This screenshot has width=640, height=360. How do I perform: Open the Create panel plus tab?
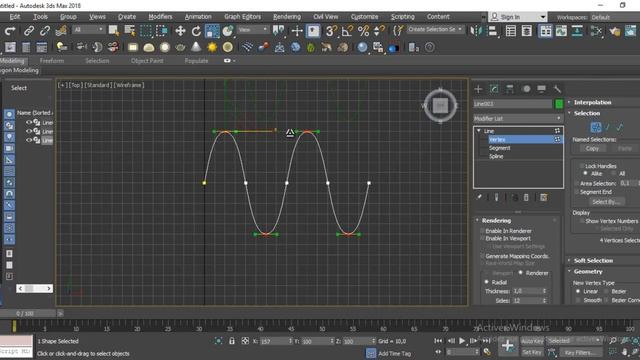click(478, 89)
